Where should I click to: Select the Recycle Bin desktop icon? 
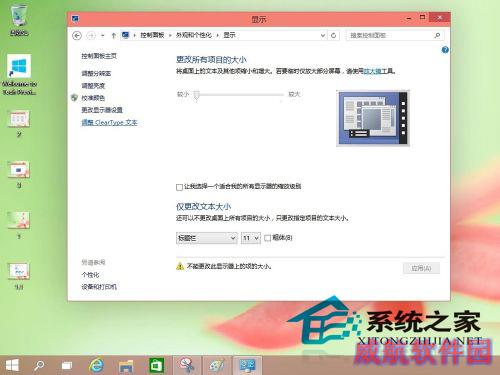click(19, 19)
